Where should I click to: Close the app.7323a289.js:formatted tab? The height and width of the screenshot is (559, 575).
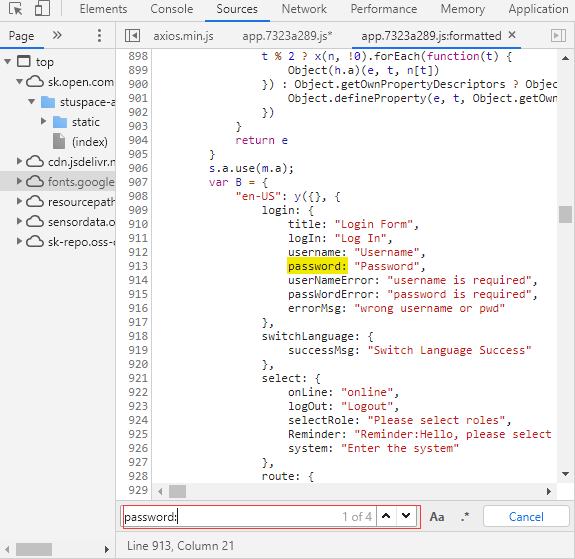click(512, 35)
